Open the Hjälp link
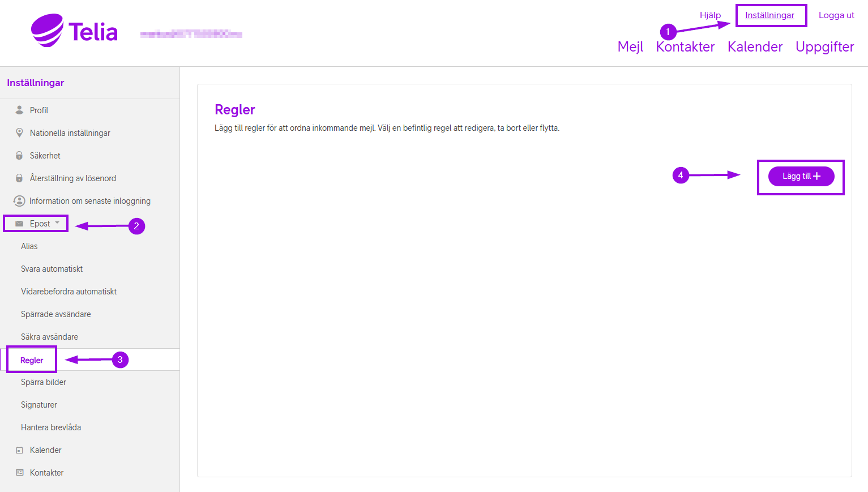 (710, 15)
